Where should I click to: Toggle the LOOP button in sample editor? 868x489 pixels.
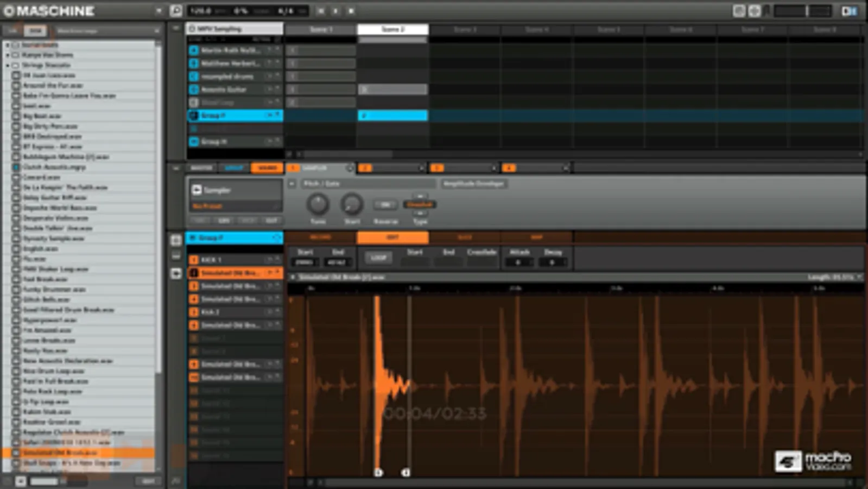[378, 258]
